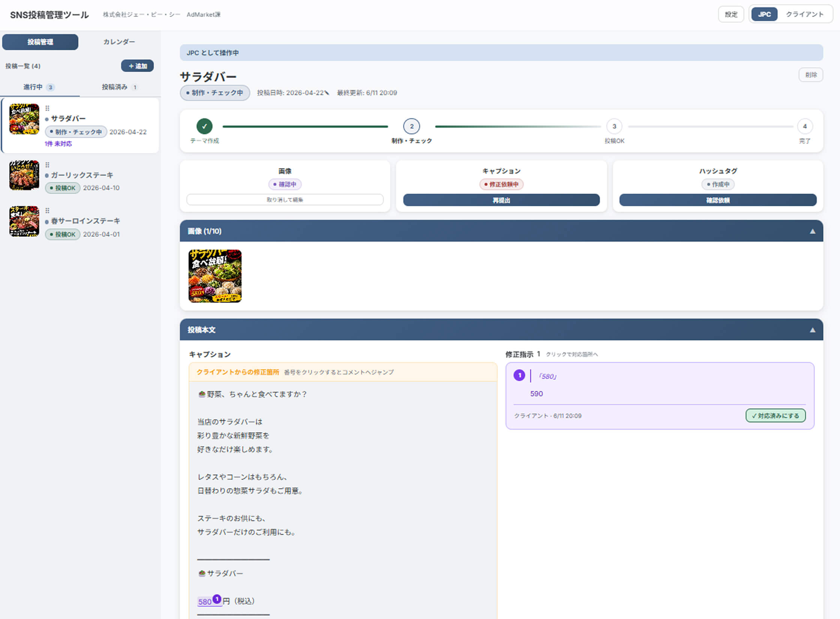
Task: Click the JPC として操作中 banner
Action: (x=501, y=53)
